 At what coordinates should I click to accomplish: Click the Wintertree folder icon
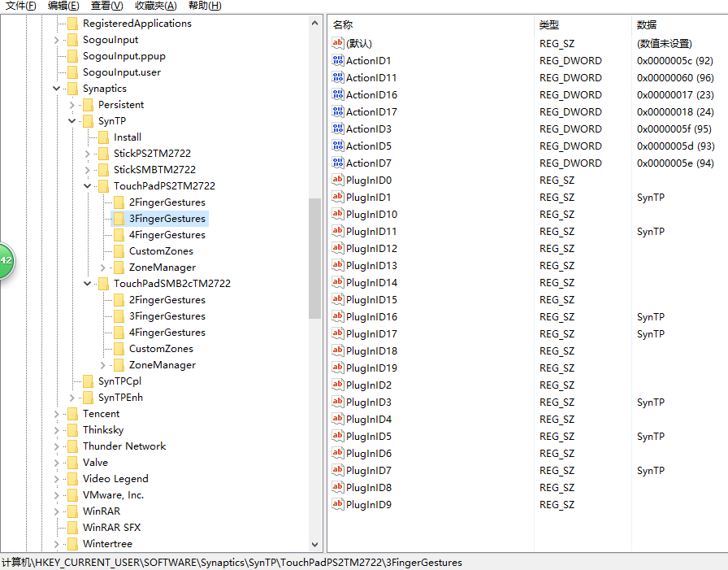pos(72,544)
